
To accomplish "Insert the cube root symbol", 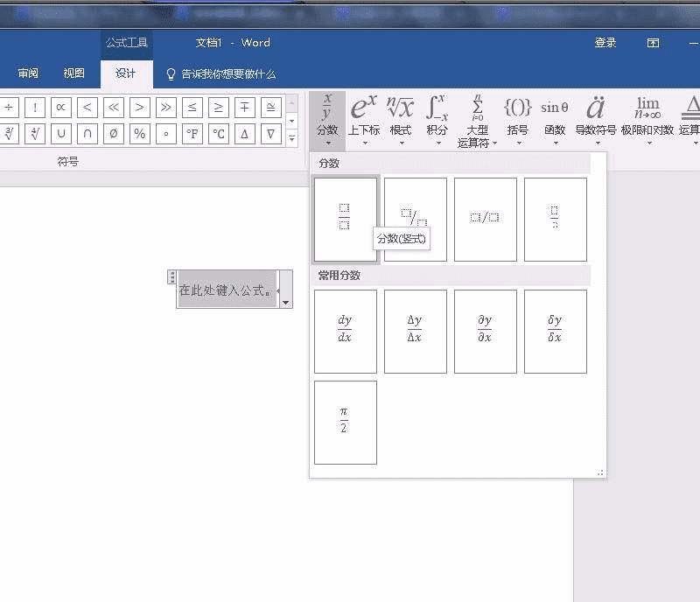I will [x=9, y=134].
